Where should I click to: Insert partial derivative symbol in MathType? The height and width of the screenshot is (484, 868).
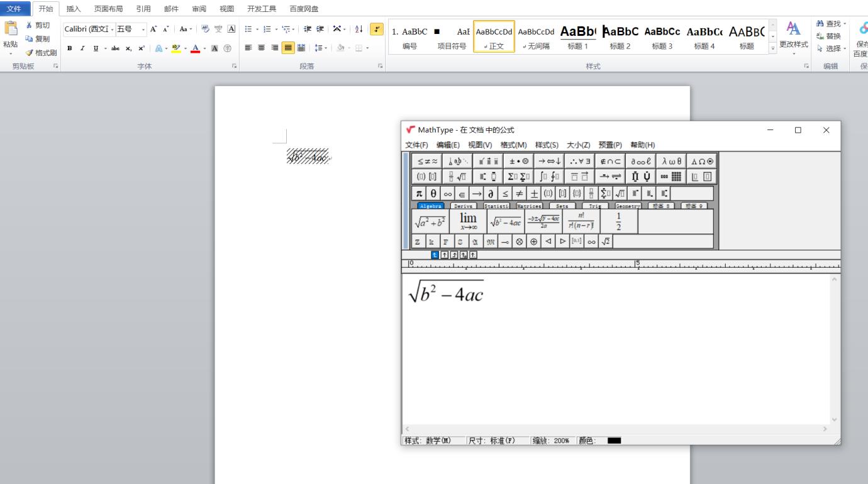(491, 194)
